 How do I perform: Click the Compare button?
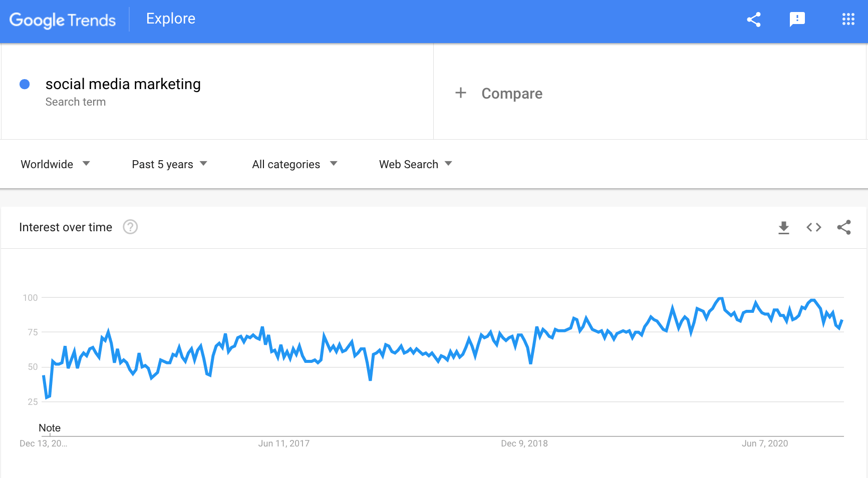512,94
